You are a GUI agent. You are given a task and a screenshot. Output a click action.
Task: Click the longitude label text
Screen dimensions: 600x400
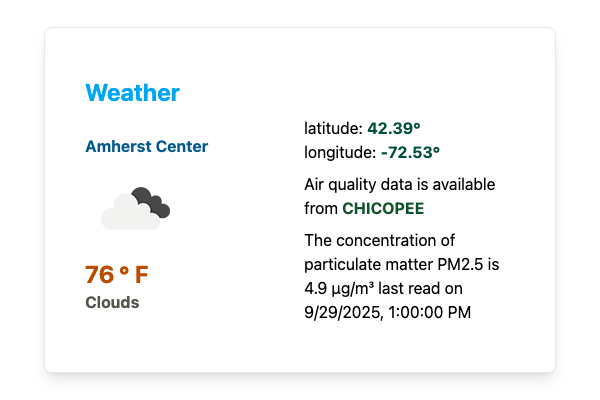340,152
